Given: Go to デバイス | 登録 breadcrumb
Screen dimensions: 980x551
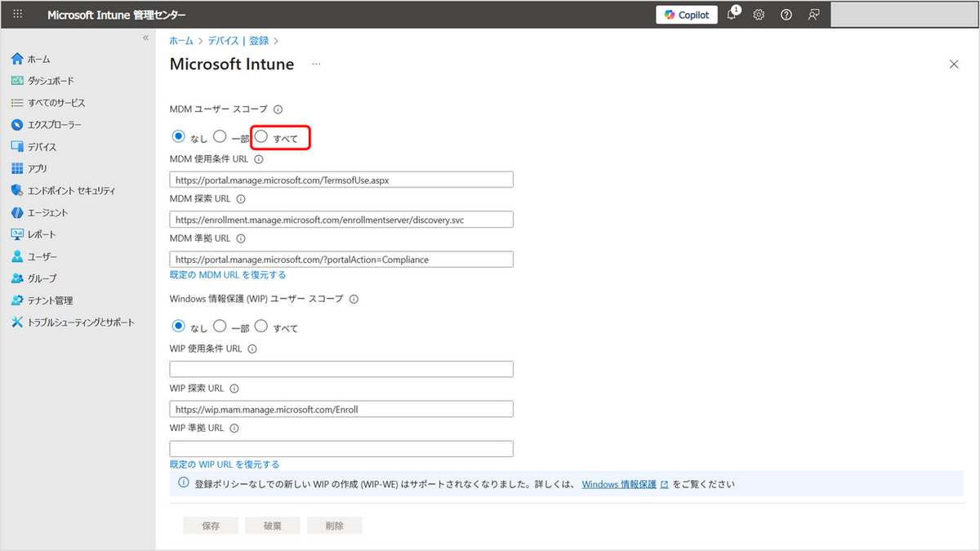Looking at the screenshot, I should tap(238, 40).
